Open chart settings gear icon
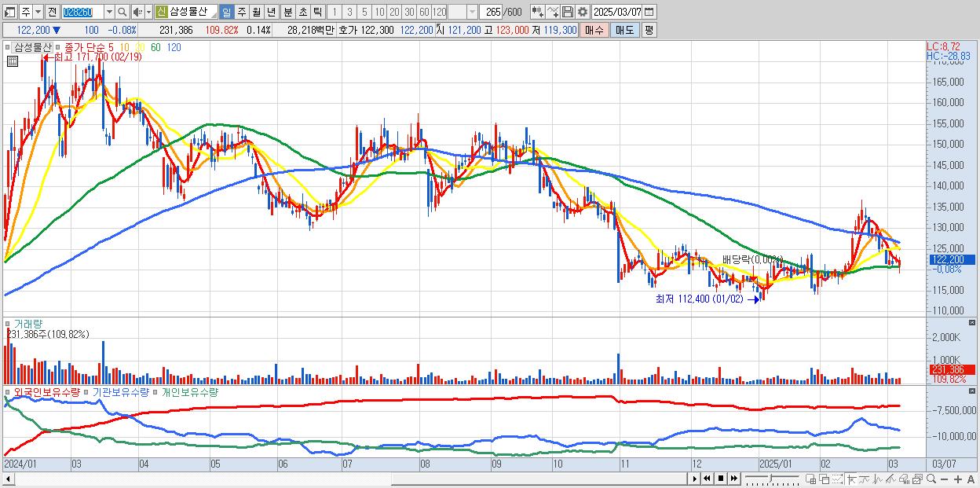The width and height of the screenshot is (980, 488). point(583,13)
